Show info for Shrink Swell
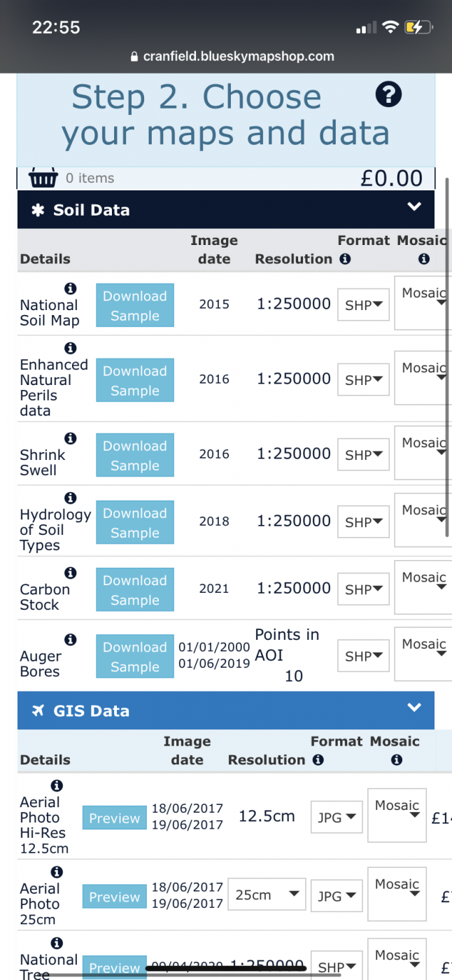 pyautogui.click(x=70, y=438)
